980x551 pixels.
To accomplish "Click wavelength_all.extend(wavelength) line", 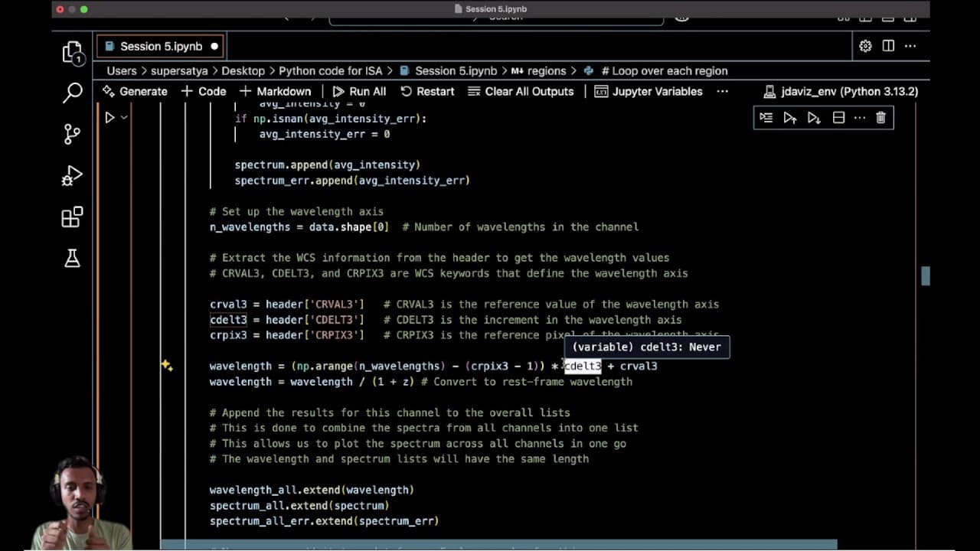I will 312,490.
